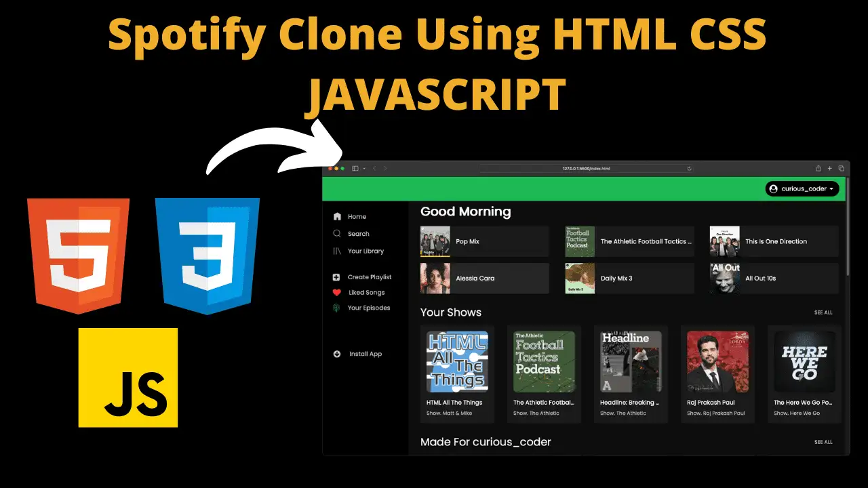Click the "Show. Here We Go" subtitle
This screenshot has height=488, width=868.
click(x=797, y=413)
